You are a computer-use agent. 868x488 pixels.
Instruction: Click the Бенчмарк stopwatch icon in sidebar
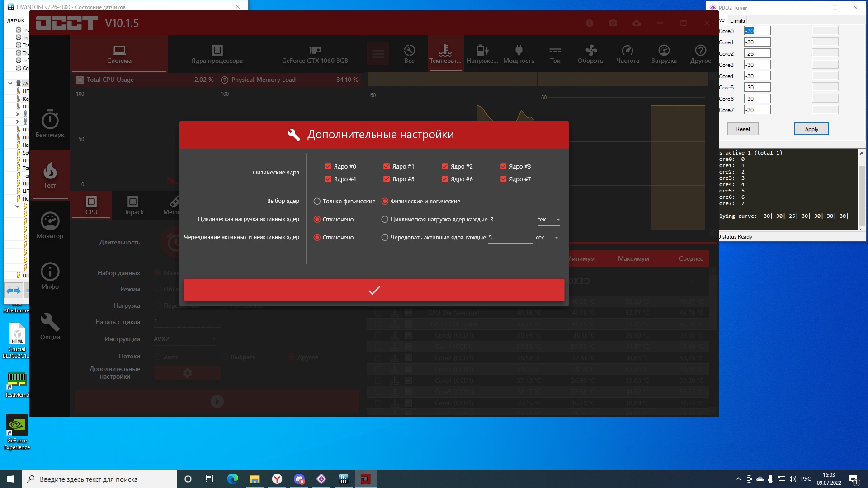(50, 120)
